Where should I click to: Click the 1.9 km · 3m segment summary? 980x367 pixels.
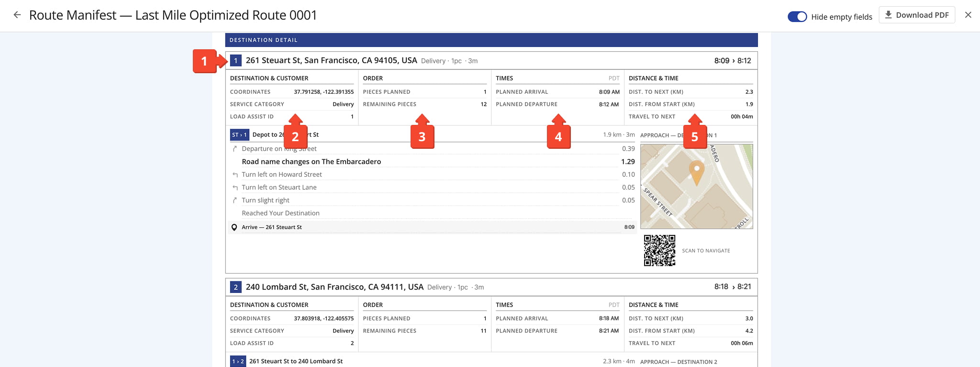click(x=619, y=135)
